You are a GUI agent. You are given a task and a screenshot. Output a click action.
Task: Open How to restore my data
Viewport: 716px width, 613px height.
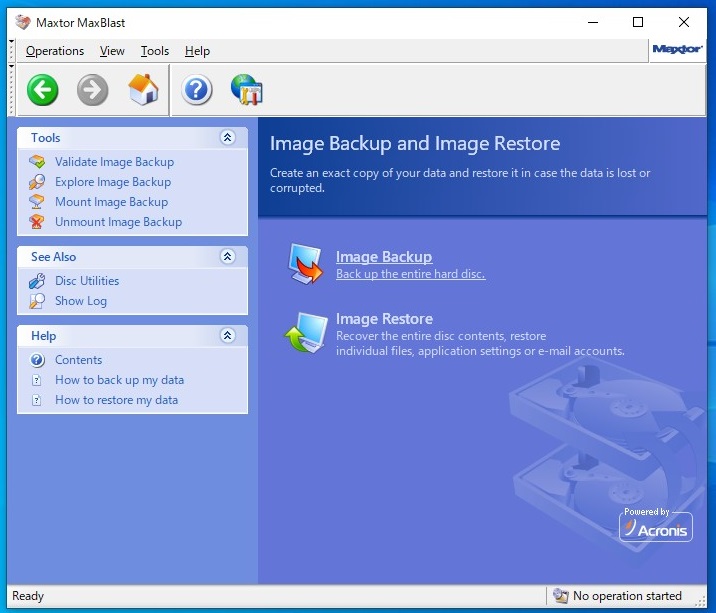point(116,400)
